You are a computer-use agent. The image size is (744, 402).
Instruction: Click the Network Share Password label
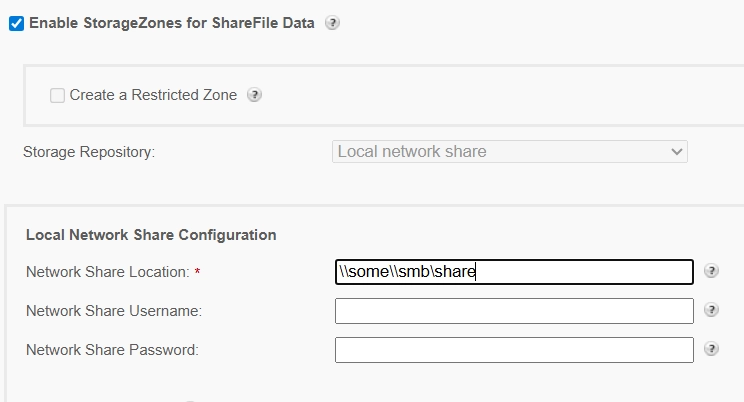point(112,350)
